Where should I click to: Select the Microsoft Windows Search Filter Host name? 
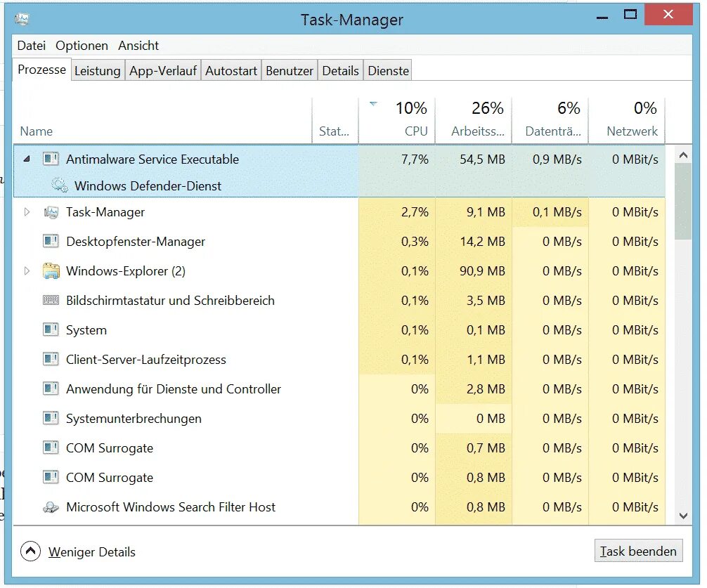click(x=171, y=507)
